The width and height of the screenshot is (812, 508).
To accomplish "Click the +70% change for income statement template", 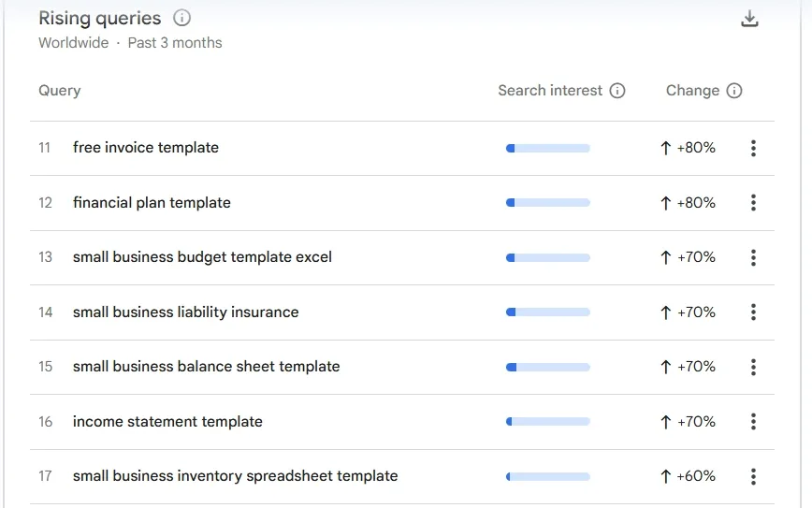I will [689, 422].
